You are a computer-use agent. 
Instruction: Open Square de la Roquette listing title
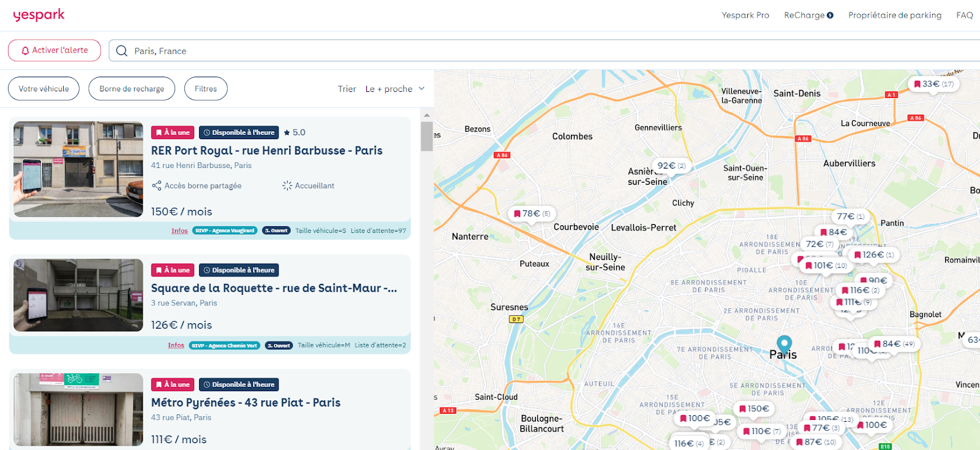pos(274,288)
